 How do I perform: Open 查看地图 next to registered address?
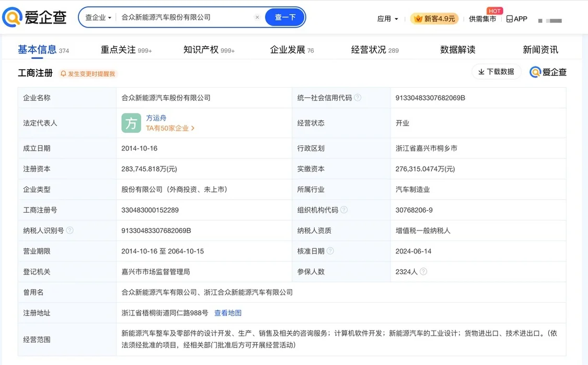227,312
